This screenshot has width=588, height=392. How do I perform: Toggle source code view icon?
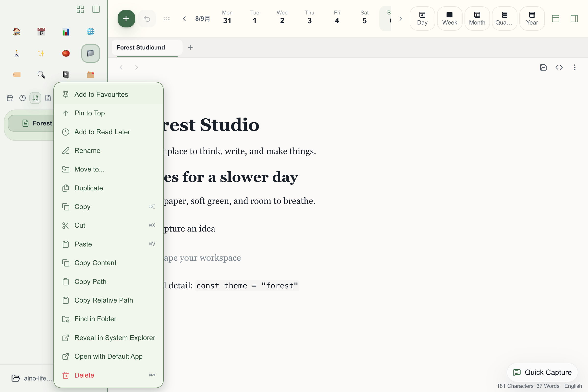click(x=559, y=67)
